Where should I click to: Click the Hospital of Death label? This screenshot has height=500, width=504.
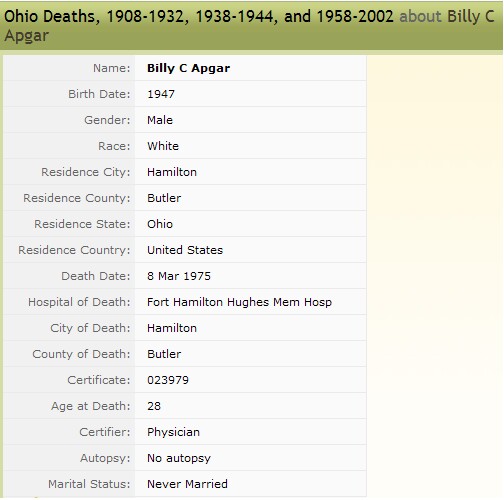click(x=79, y=302)
